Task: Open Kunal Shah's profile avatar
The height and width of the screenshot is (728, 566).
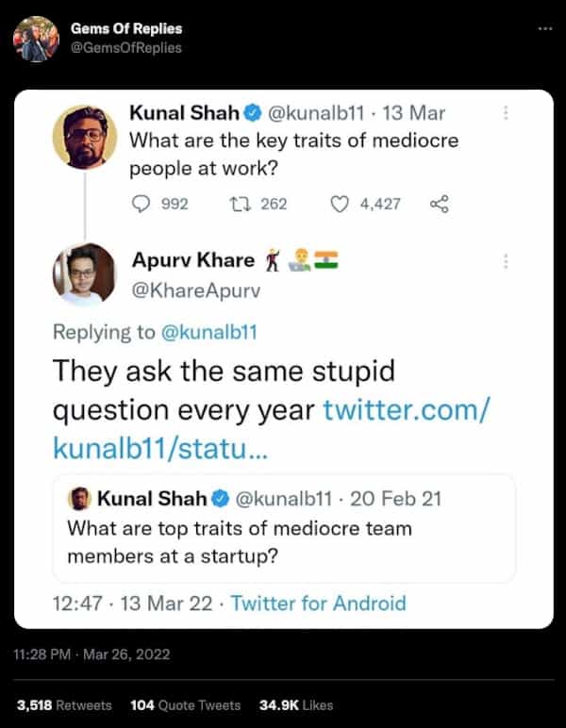Action: click(x=85, y=138)
